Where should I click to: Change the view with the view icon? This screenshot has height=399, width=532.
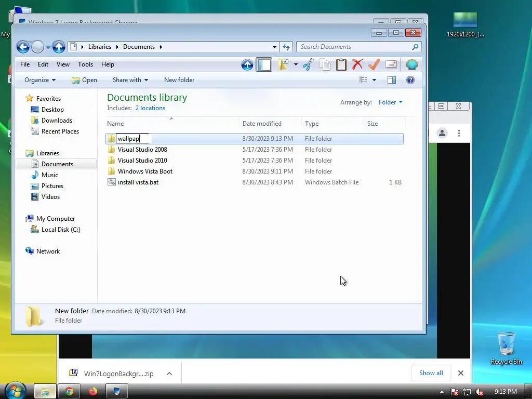pos(363,80)
